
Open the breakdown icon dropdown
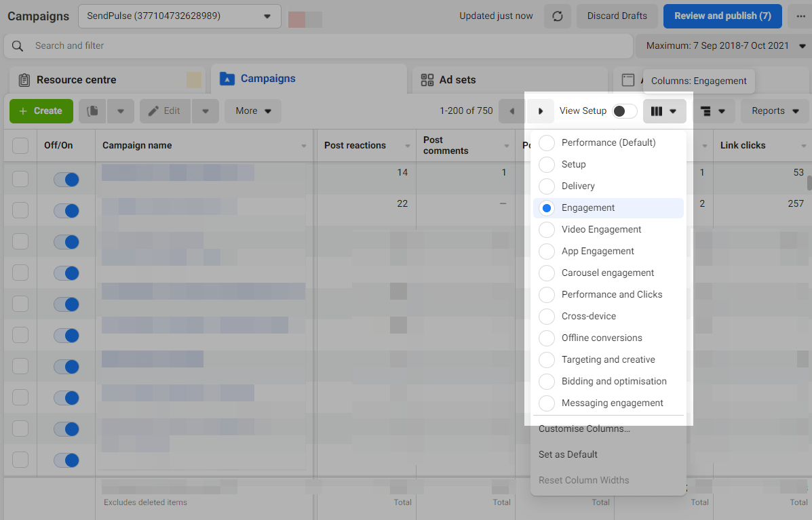point(713,111)
